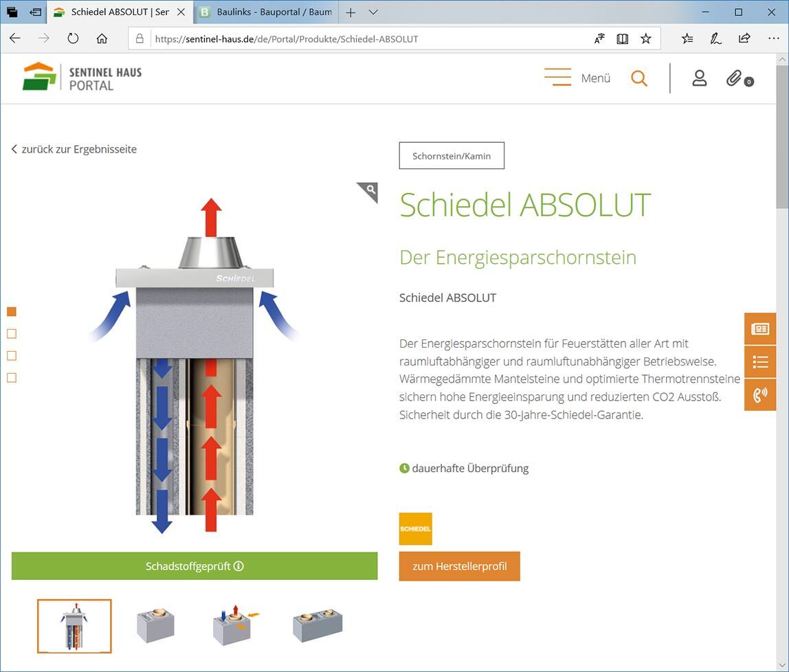
Task: Click the scrollbar down arrow
Action: click(782, 665)
